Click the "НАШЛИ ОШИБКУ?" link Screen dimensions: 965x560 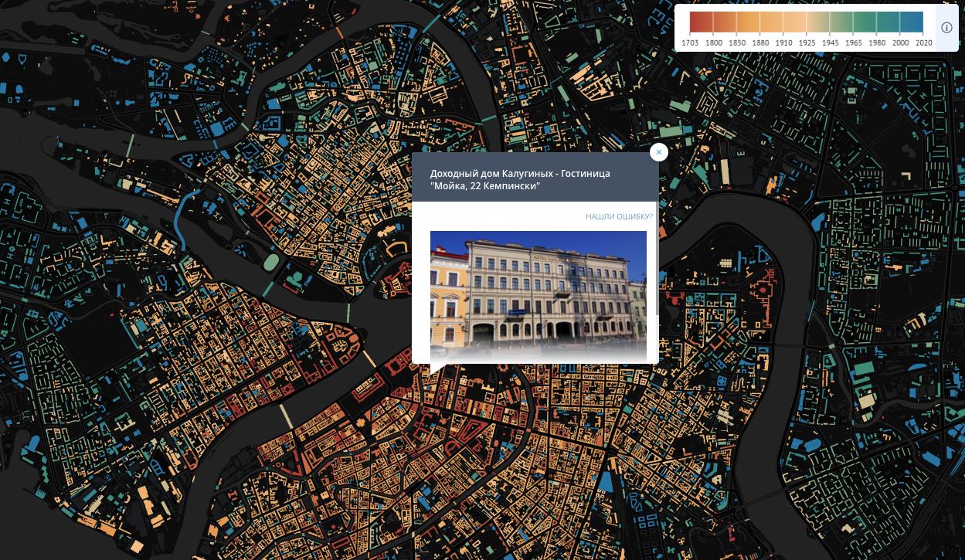619,217
